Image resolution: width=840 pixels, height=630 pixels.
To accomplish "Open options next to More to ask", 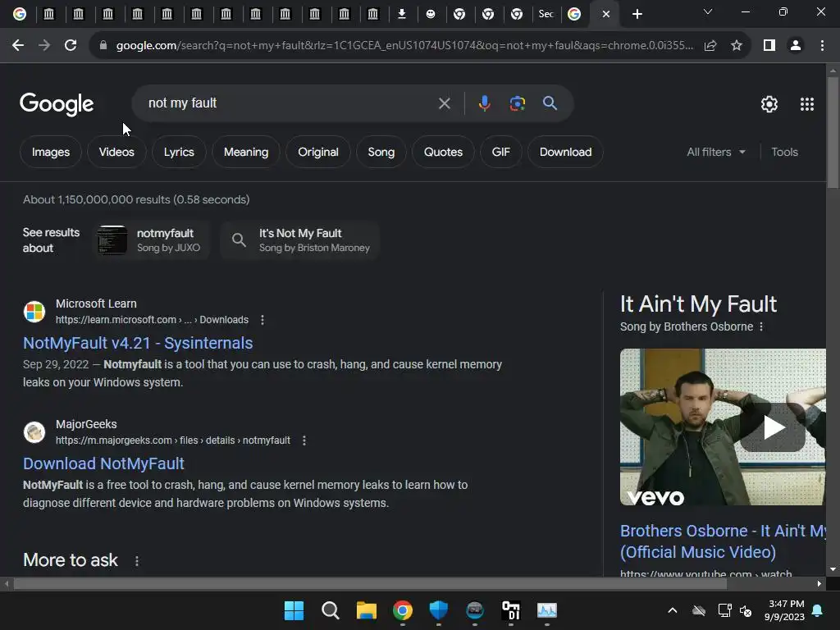I will coord(137,561).
